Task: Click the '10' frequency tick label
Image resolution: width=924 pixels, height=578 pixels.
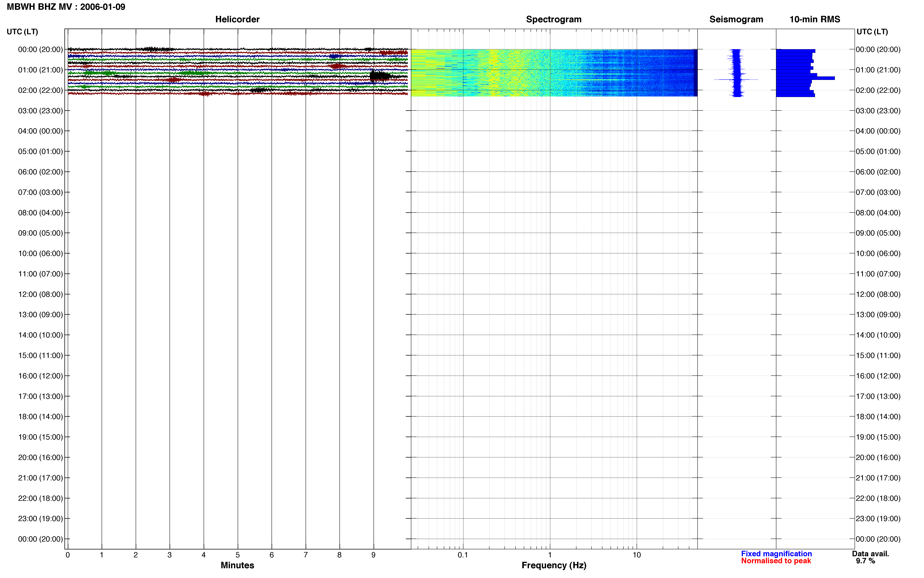Action: pos(637,555)
